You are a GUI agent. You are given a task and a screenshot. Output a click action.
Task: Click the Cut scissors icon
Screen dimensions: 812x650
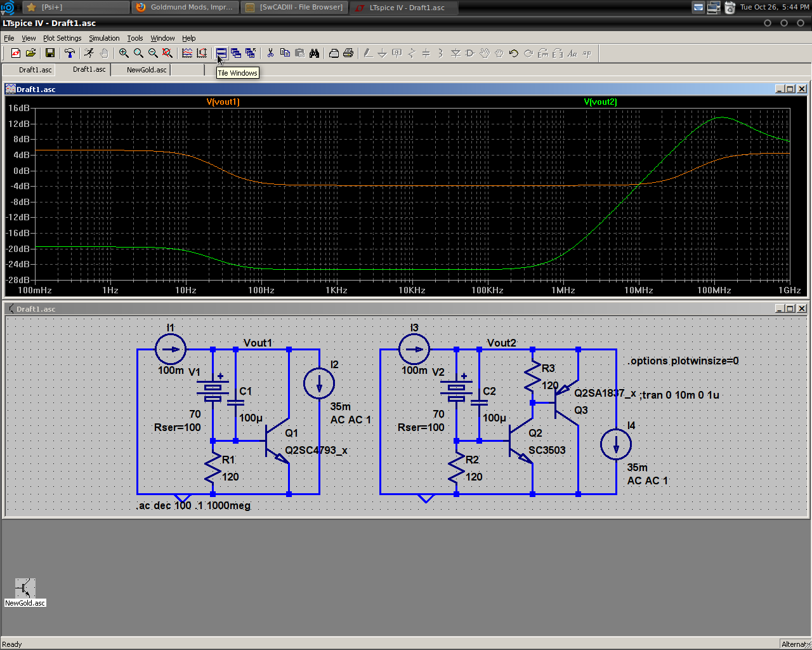(270, 53)
